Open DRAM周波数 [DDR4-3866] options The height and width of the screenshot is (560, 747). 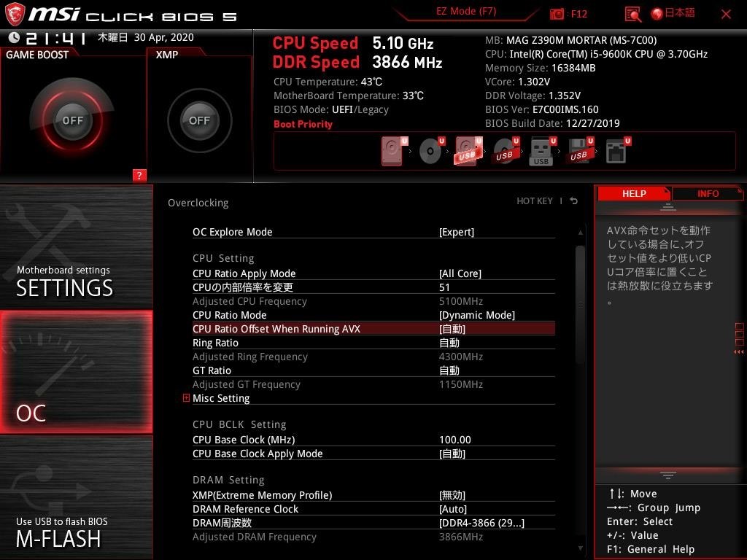481,522
